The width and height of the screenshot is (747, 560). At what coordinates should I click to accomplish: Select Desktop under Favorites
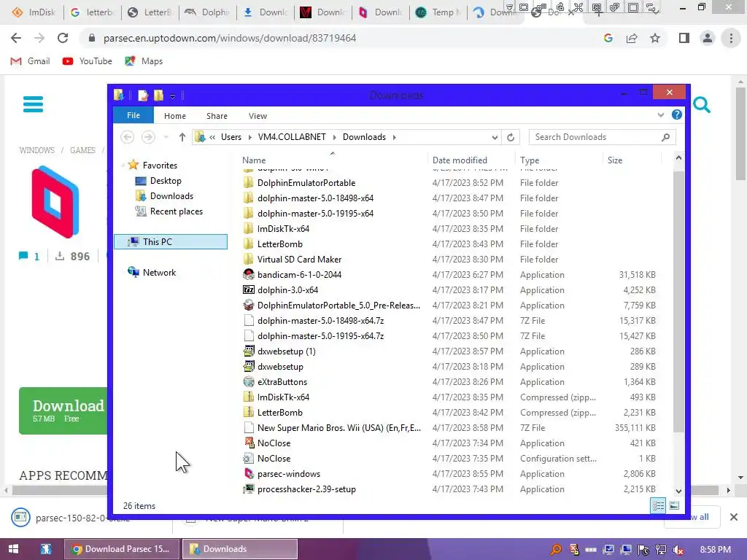click(x=166, y=181)
